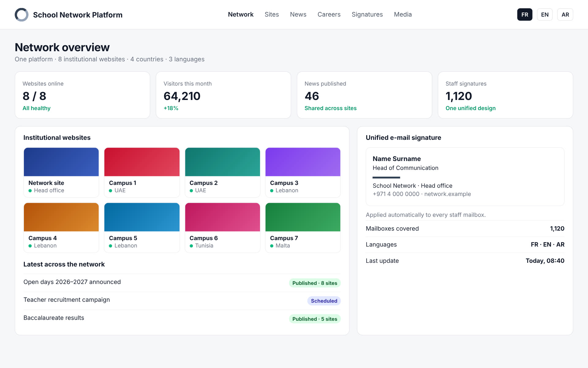Click the Institutional websites heading

click(x=57, y=138)
